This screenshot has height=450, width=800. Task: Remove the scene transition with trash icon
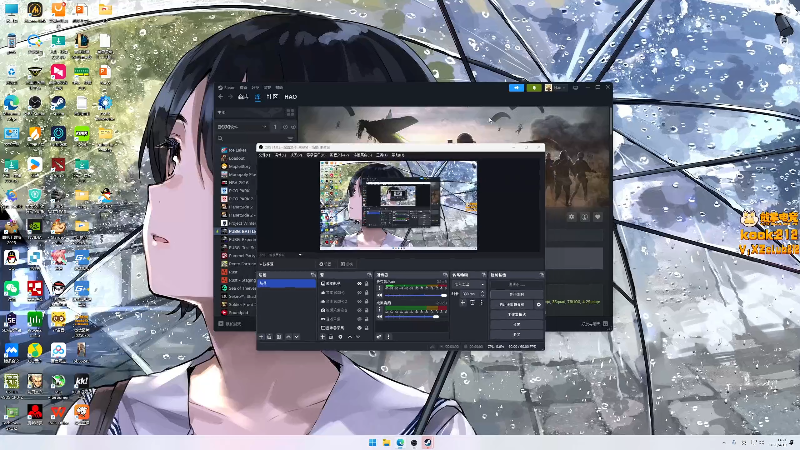tap(472, 303)
